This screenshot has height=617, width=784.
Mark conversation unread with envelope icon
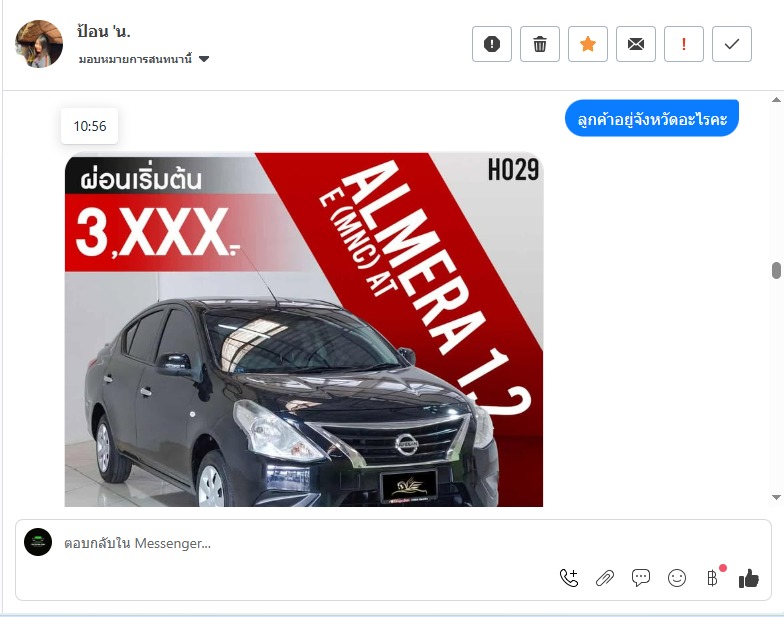(636, 44)
